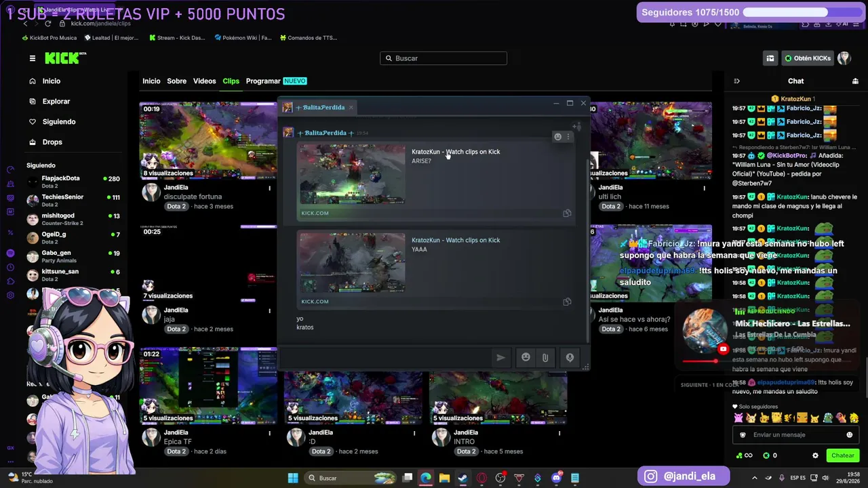The image size is (868, 488).
Task: Click the emoji picker in chat input
Action: pyautogui.click(x=850, y=435)
